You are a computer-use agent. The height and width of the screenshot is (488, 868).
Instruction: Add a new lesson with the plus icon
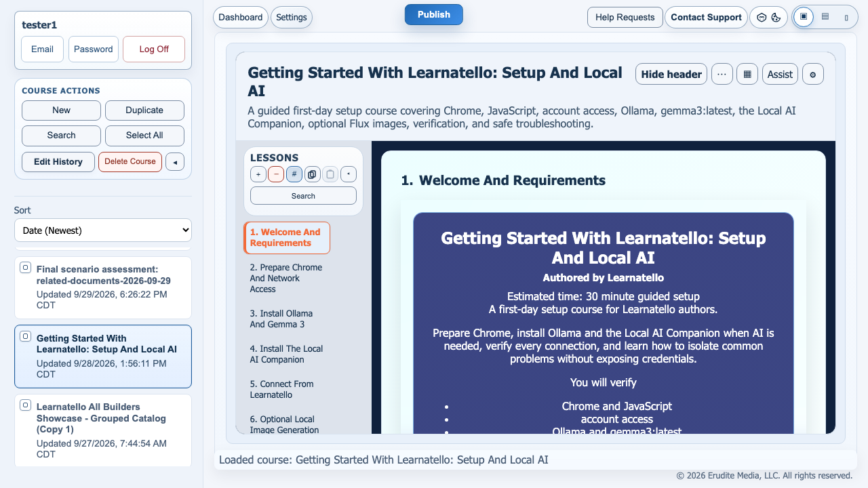point(258,174)
